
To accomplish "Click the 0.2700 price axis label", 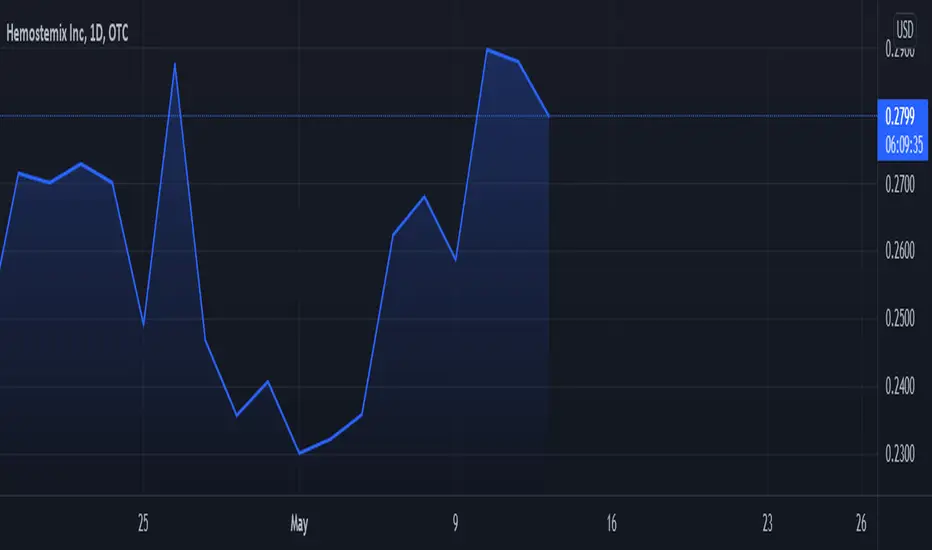I will 900,184.
